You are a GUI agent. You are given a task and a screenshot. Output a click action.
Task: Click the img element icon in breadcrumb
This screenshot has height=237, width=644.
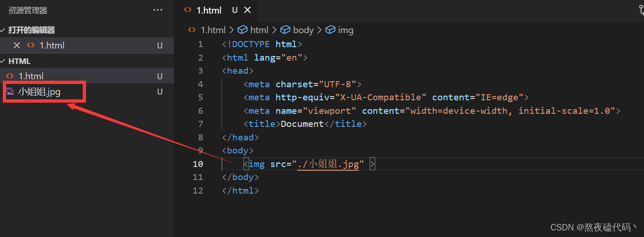[x=330, y=30]
